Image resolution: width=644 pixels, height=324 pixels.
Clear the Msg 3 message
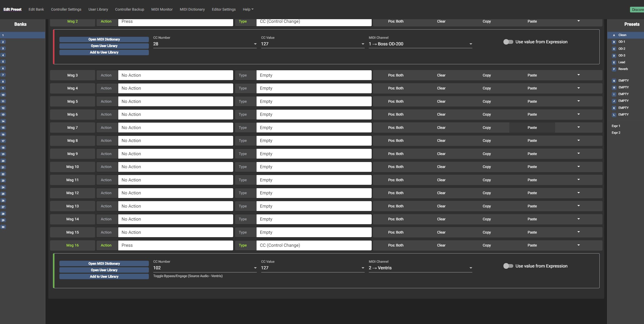[x=441, y=75]
